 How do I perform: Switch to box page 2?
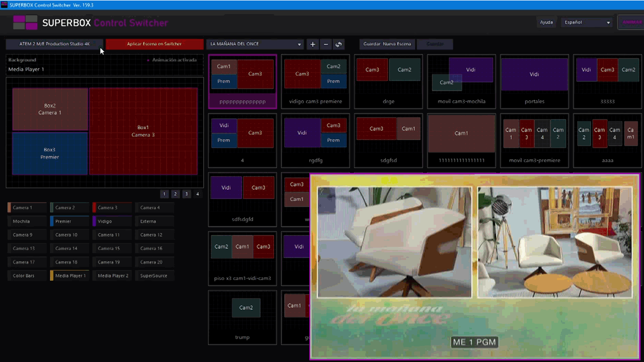(176, 194)
